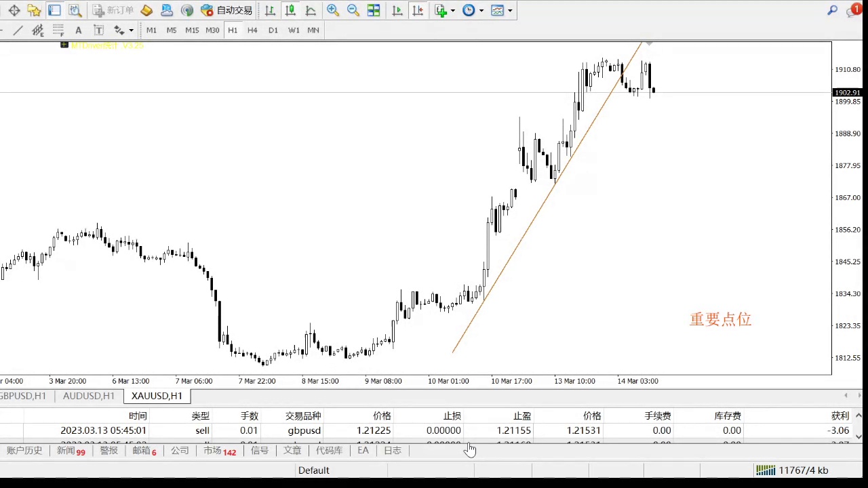Toggle the Terminal panel icon
Screen dimensions: 868x488
tap(54, 10)
